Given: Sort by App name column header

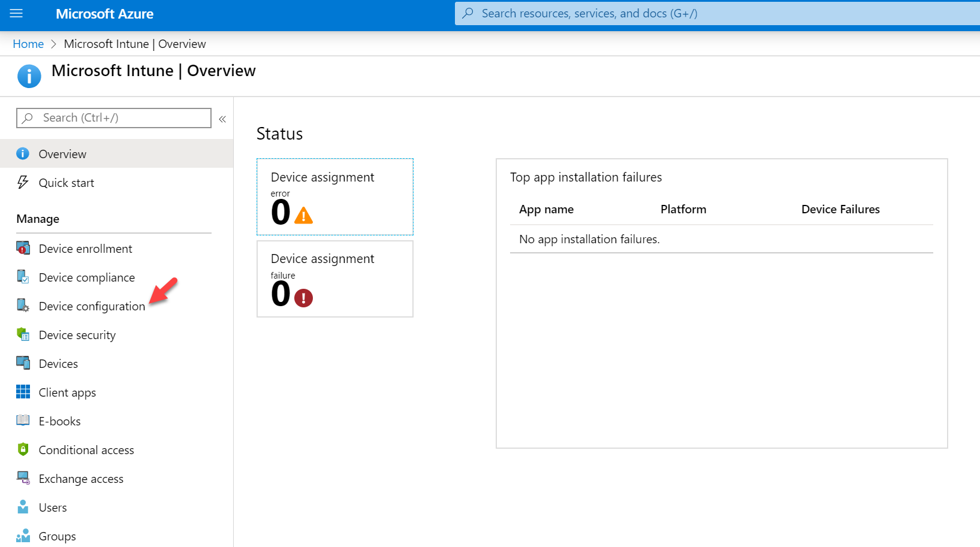Looking at the screenshot, I should coord(546,209).
